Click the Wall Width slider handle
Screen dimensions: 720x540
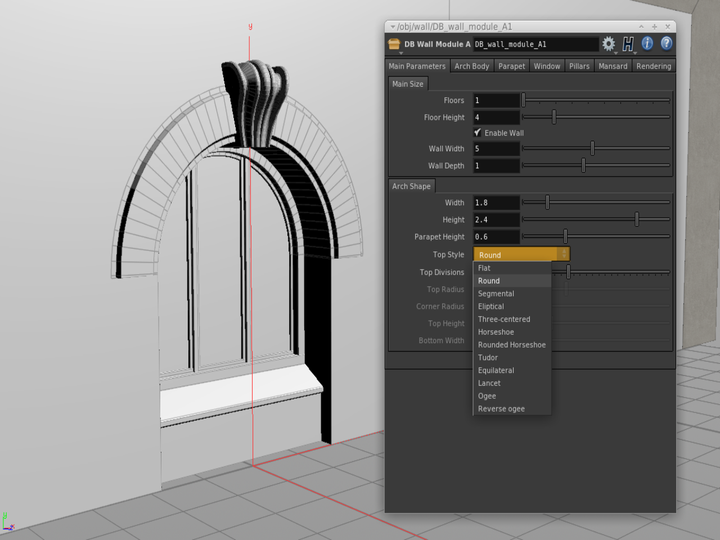point(592,148)
